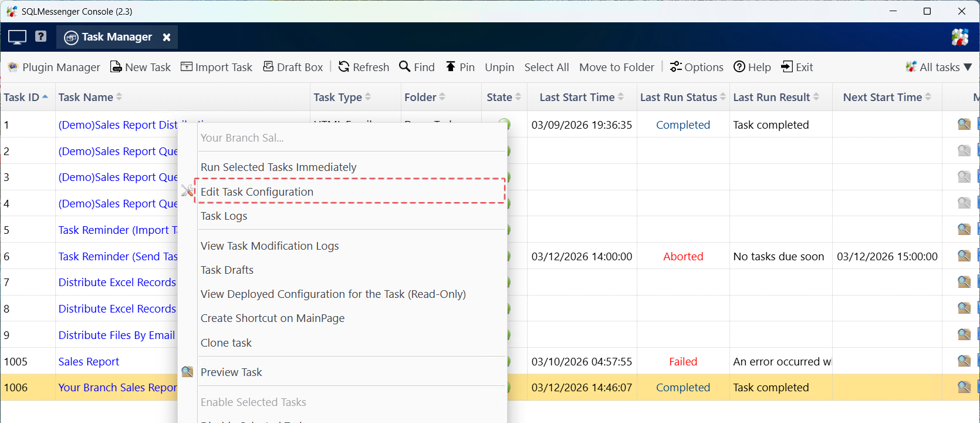Open Distribute Files By Email link

[117, 335]
